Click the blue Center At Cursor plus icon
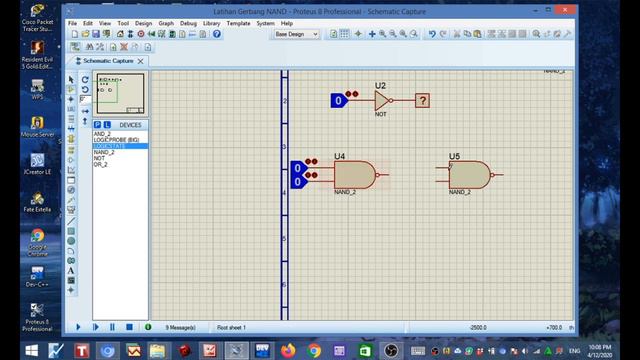 372,34
